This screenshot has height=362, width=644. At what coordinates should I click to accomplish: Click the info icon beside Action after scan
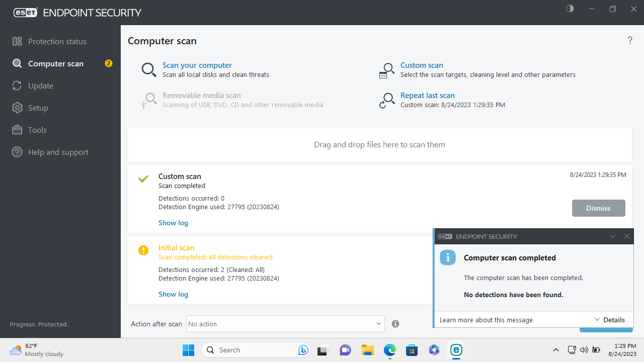395,324
